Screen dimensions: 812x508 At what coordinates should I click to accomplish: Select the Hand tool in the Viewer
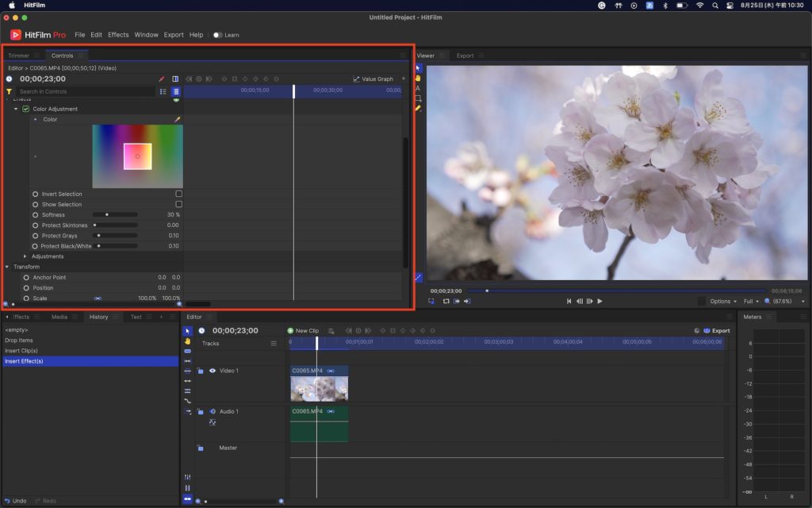(418, 79)
